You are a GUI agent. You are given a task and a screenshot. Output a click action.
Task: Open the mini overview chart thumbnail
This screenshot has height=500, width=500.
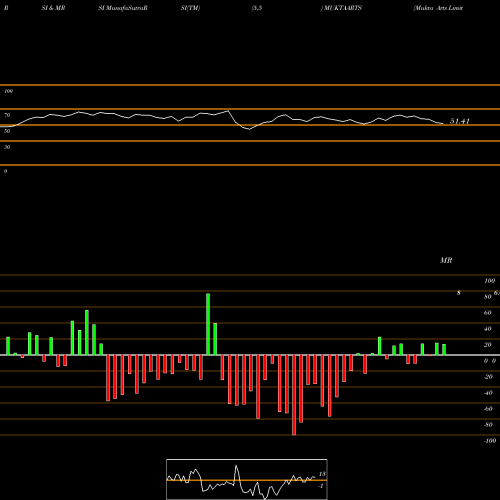[247, 479]
